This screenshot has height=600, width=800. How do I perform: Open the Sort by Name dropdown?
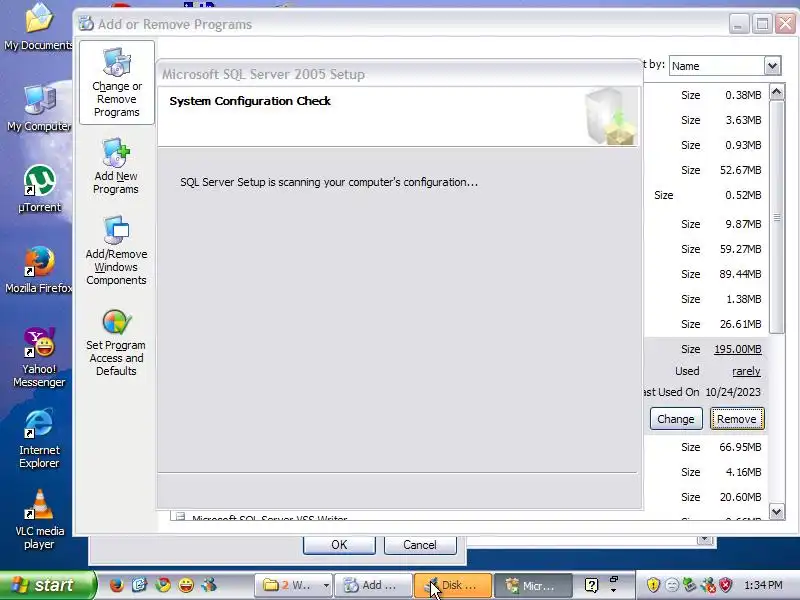coord(772,66)
